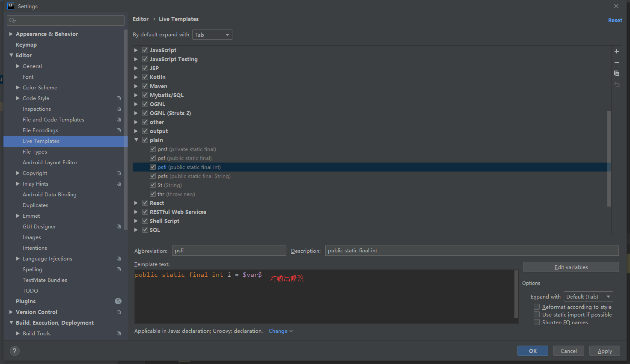Click the help question mark icon
The width and height of the screenshot is (630, 364).
15,351
